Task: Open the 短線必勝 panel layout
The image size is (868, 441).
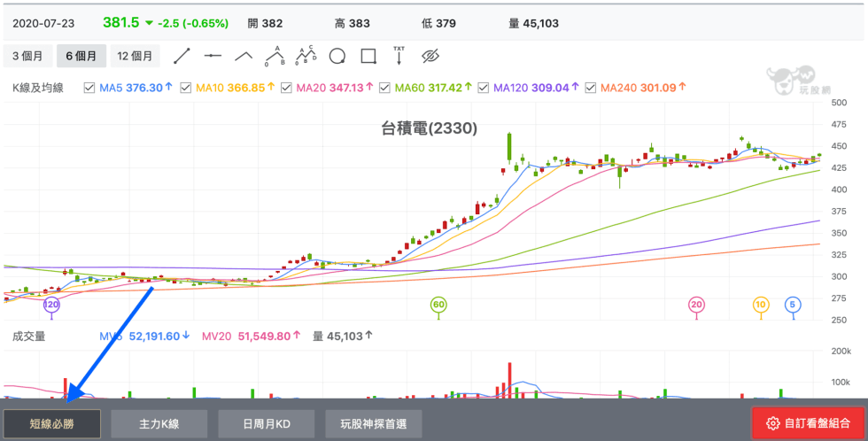Action: tap(52, 424)
